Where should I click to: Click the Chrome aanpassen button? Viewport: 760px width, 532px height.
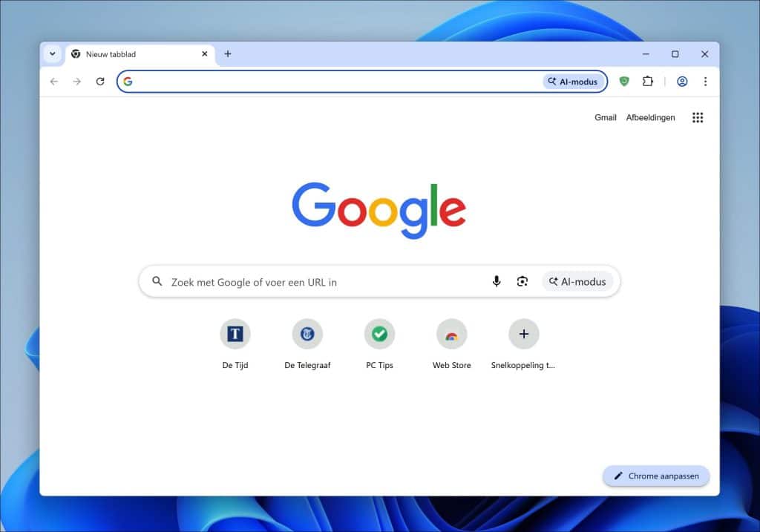(x=656, y=476)
